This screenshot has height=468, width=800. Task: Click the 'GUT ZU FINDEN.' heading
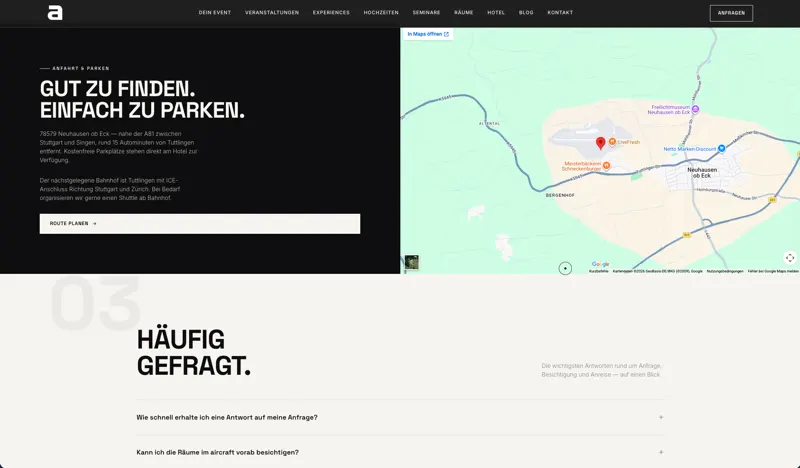117,89
